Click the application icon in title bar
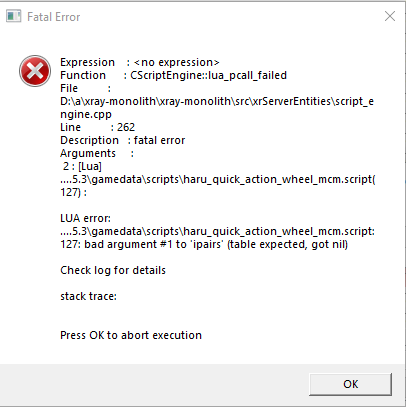The width and height of the screenshot is (406, 407). 14,16
